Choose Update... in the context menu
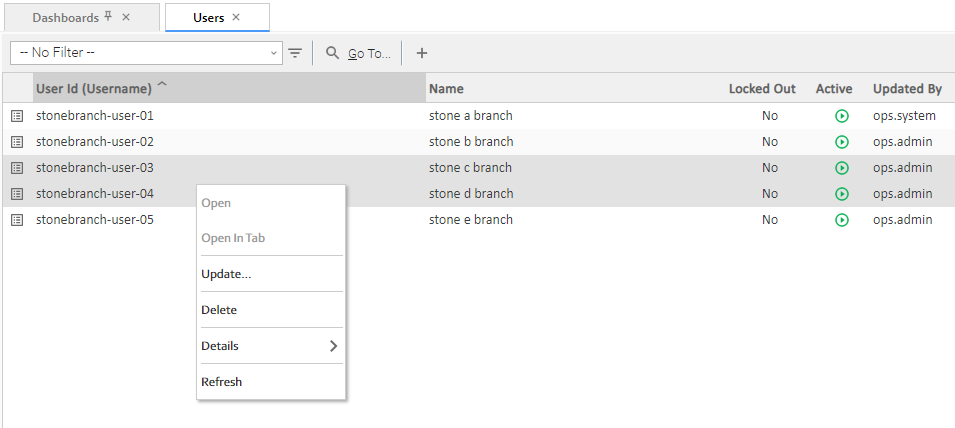The image size is (955, 428). (x=226, y=274)
